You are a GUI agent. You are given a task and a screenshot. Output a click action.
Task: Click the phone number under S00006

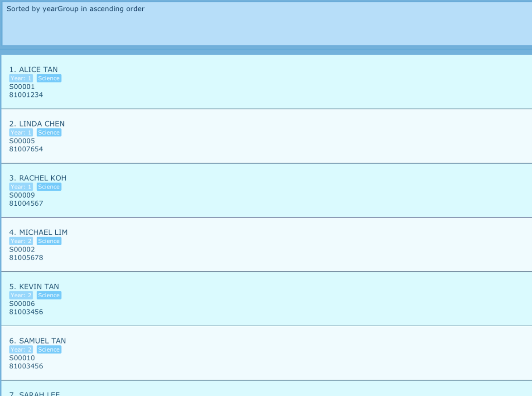point(26,312)
